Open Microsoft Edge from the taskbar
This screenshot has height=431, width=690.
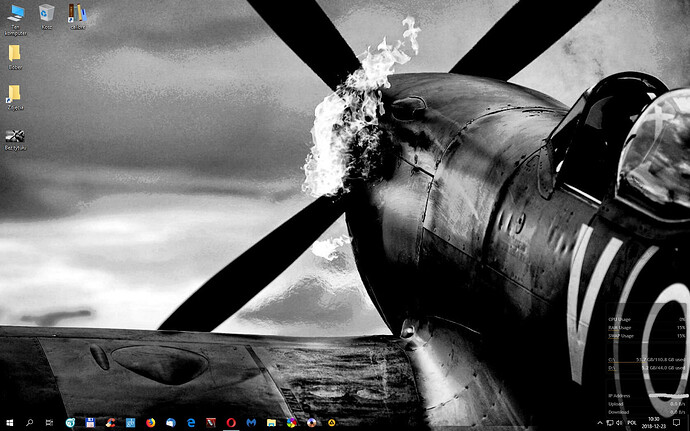tap(191, 423)
